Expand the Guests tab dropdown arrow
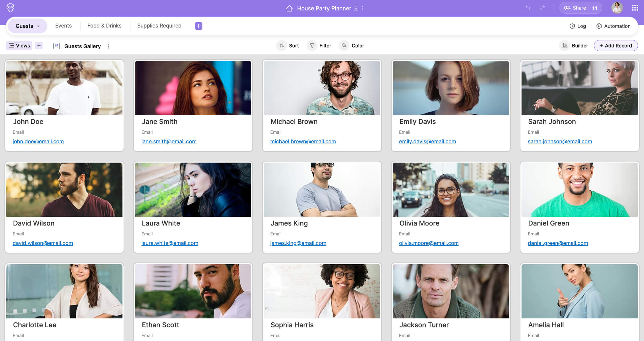The height and width of the screenshot is (341, 644). coord(38,26)
